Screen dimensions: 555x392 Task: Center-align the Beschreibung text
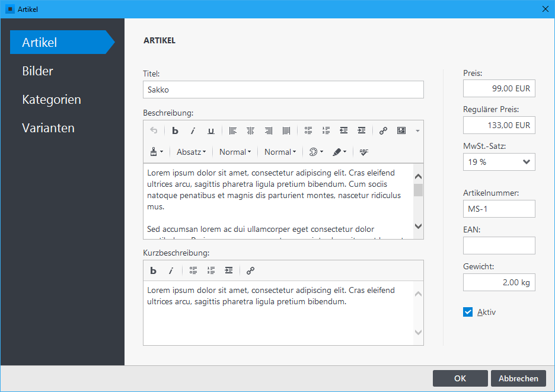click(x=251, y=130)
